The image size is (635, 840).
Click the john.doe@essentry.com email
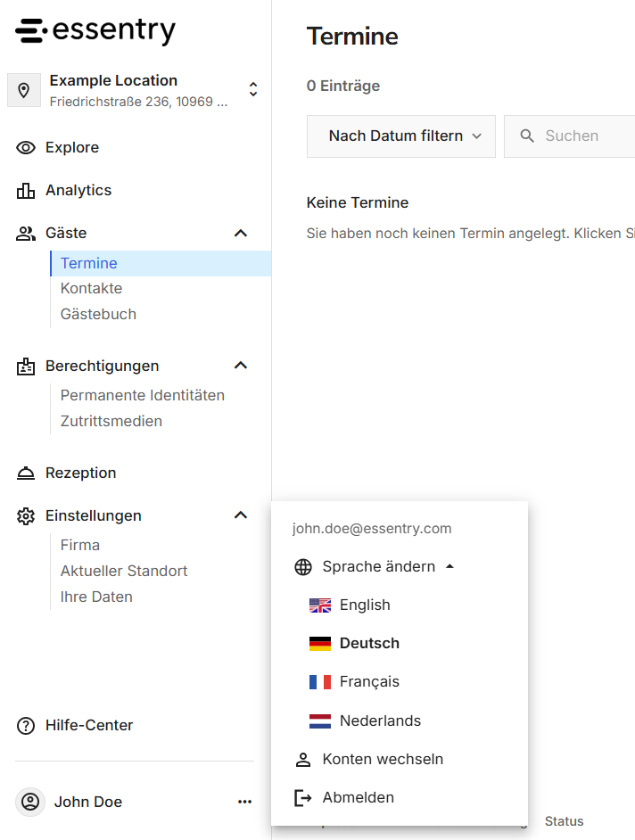pyautogui.click(x=372, y=529)
